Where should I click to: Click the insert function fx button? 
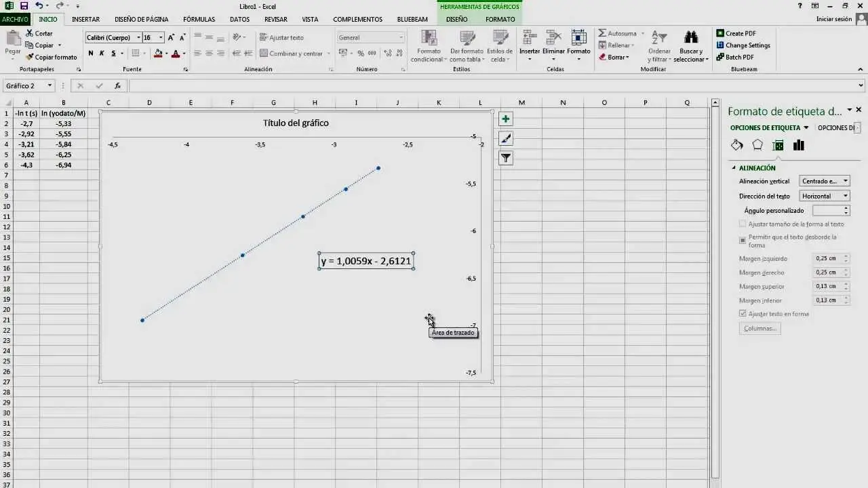(117, 86)
